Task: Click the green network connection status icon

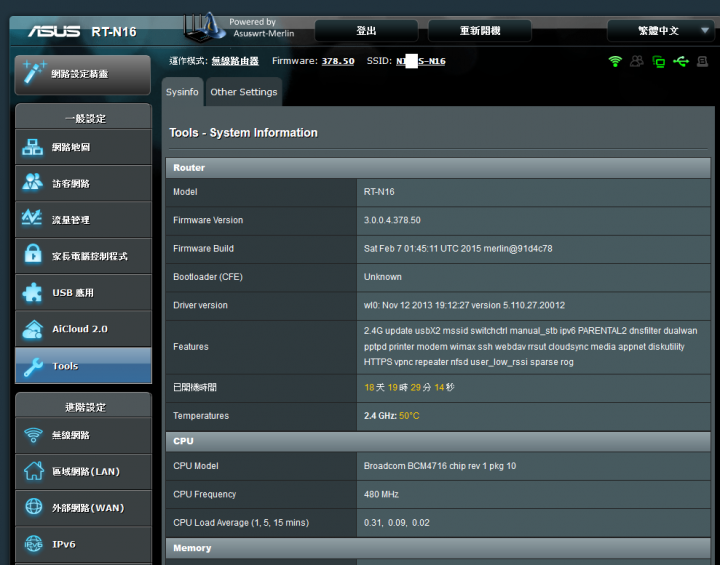Action: pyautogui.click(x=659, y=62)
